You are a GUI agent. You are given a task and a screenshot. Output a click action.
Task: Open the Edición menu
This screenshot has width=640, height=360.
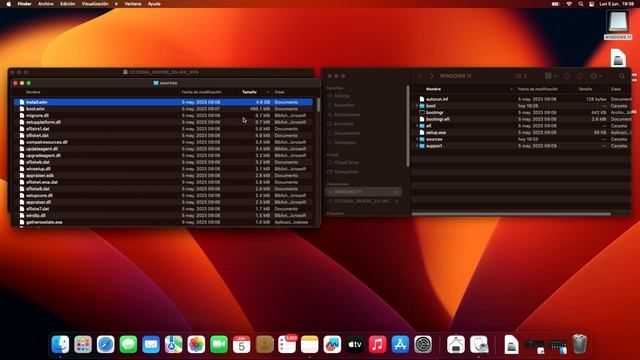(x=67, y=4)
